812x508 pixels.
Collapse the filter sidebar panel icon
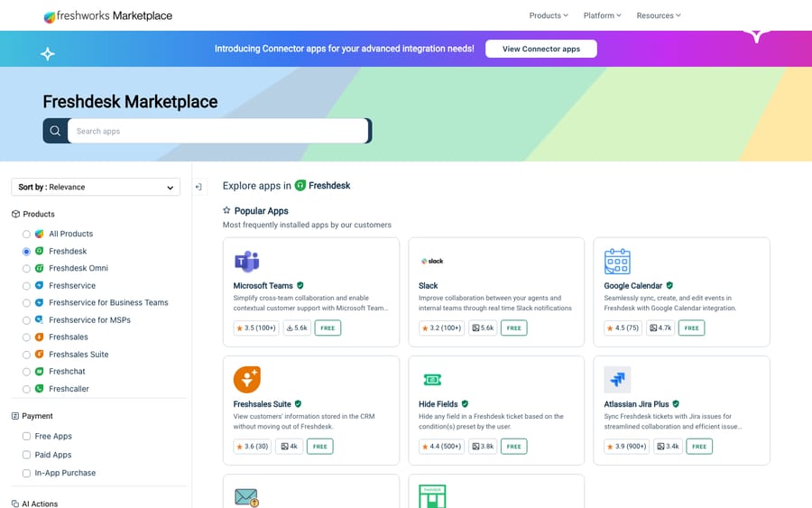(198, 187)
